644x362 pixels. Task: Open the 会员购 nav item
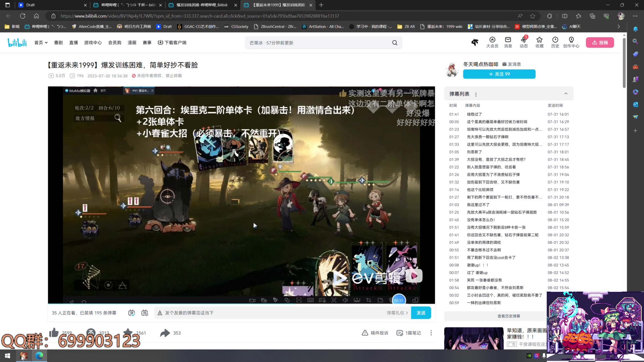click(x=115, y=43)
